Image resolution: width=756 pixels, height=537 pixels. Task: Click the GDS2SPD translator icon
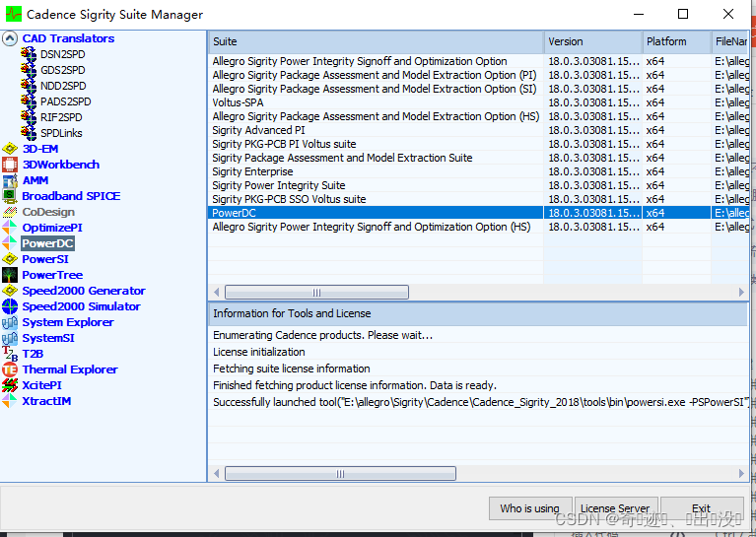coord(29,70)
